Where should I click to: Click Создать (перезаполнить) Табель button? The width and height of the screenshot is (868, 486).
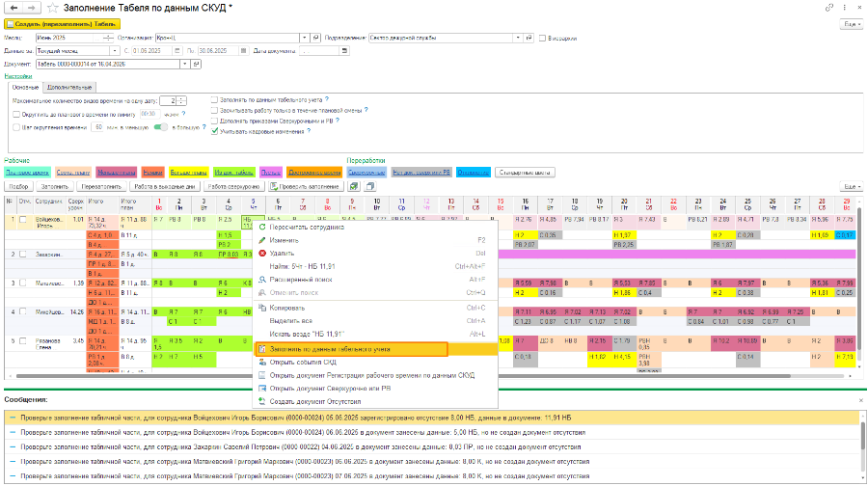point(62,24)
